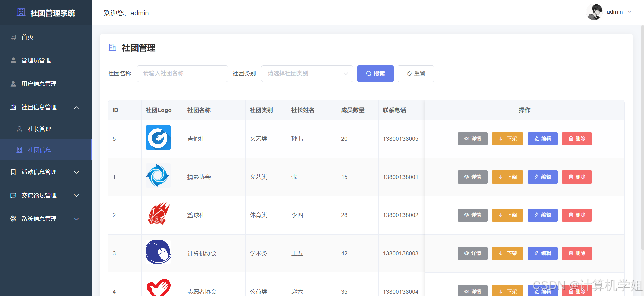Click the 用户信息管理 person icon
Image resolution: width=644 pixels, height=296 pixels.
(13, 84)
